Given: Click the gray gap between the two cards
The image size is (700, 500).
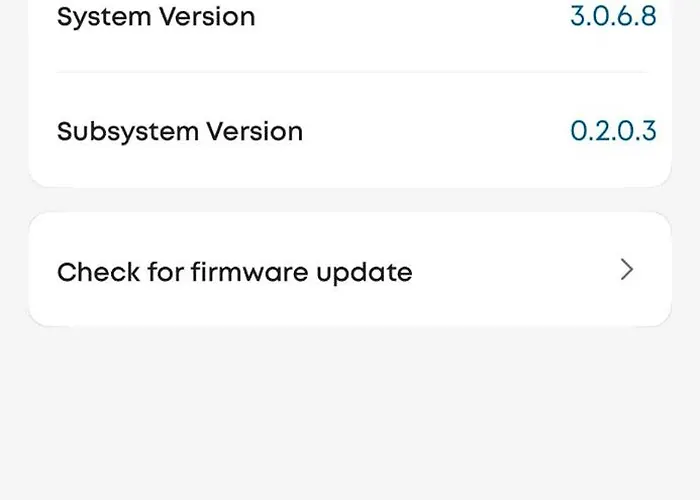Looking at the screenshot, I should [x=350, y=199].
